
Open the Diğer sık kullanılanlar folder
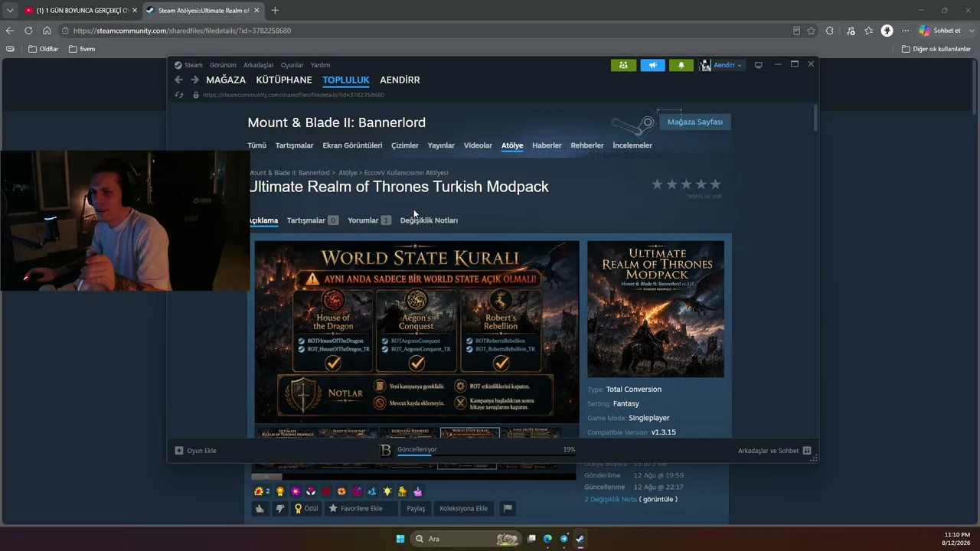(936, 49)
